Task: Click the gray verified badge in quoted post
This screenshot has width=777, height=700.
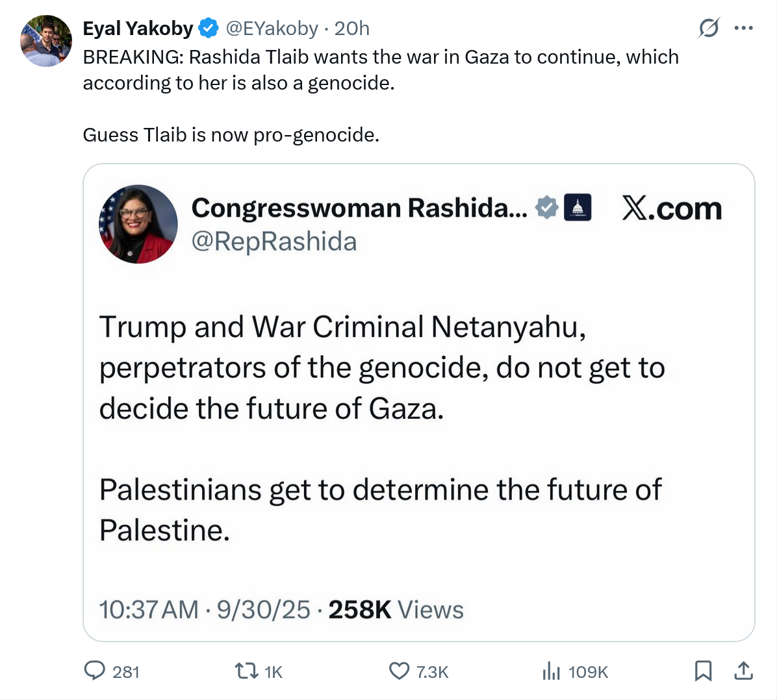Action: [x=547, y=208]
